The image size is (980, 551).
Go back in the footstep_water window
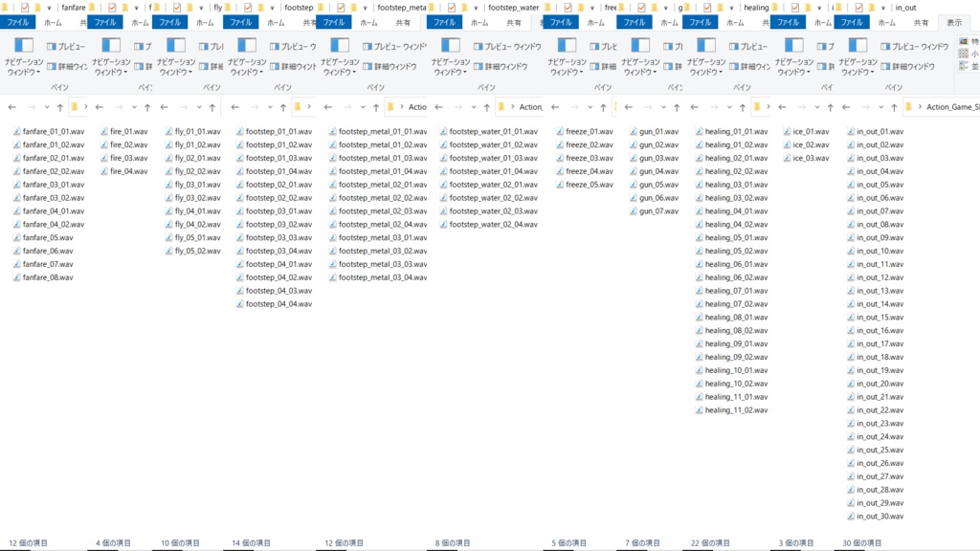[x=438, y=107]
